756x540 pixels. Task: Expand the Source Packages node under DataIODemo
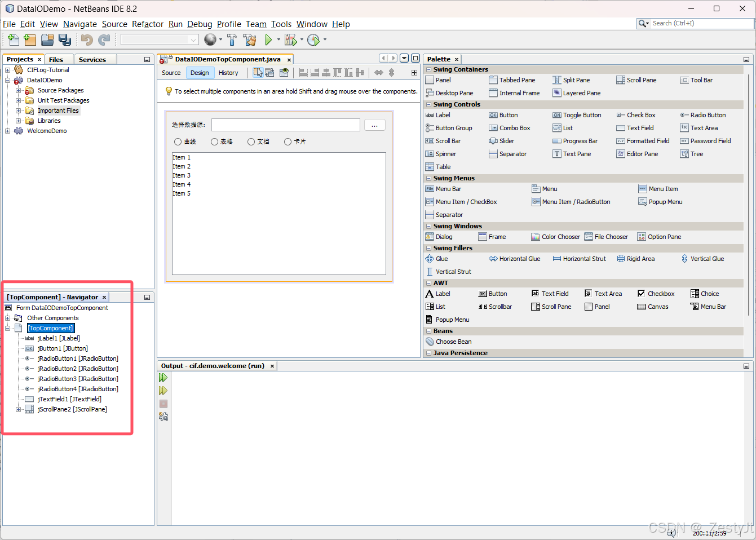pos(19,90)
